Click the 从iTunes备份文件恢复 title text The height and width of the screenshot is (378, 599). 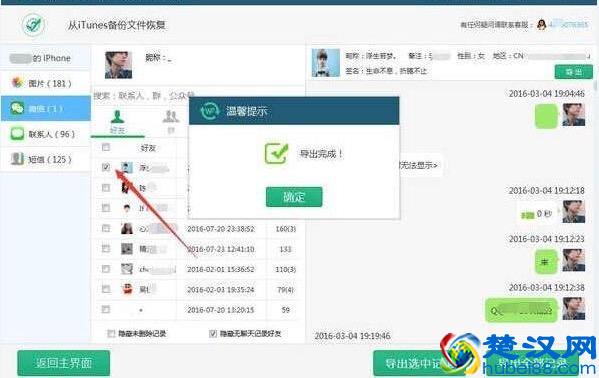(117, 25)
